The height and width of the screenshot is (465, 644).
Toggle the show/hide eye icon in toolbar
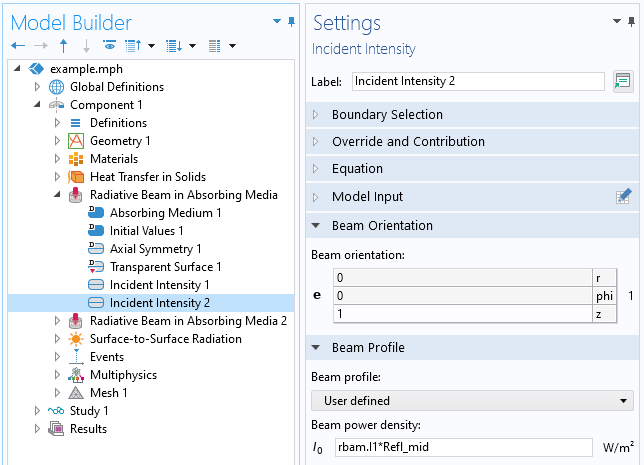(109, 45)
